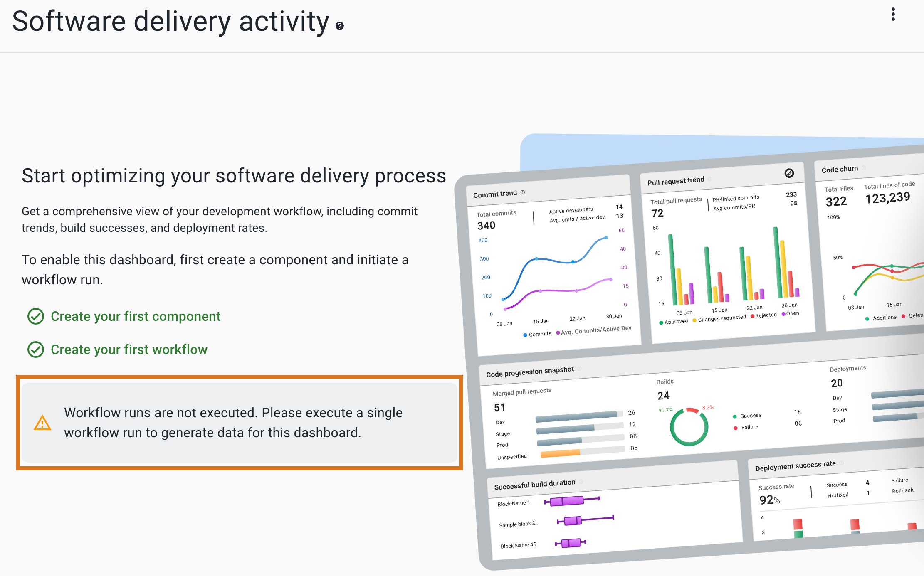924x576 pixels.
Task: Refresh the Pull request trend chart
Action: coord(789,173)
